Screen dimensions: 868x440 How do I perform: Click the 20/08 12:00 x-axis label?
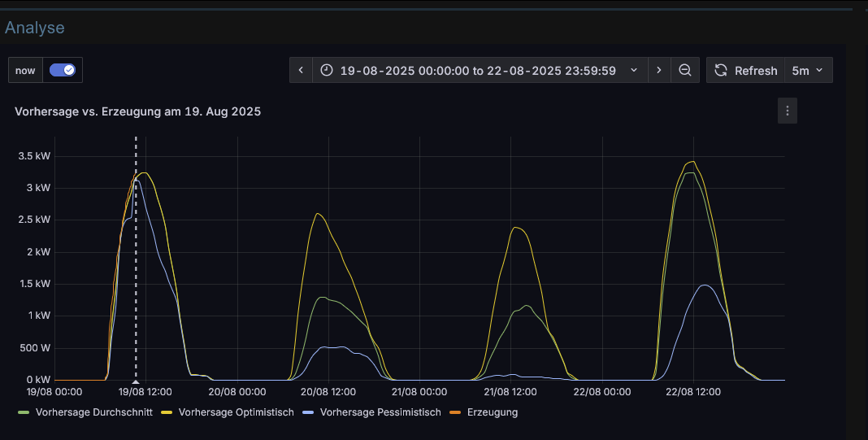[328, 392]
